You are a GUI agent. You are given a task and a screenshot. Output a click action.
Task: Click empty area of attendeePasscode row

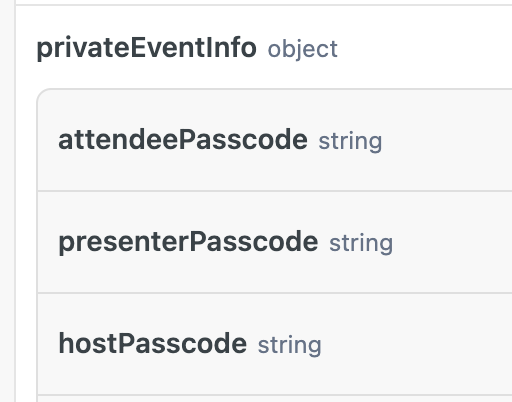(447, 140)
